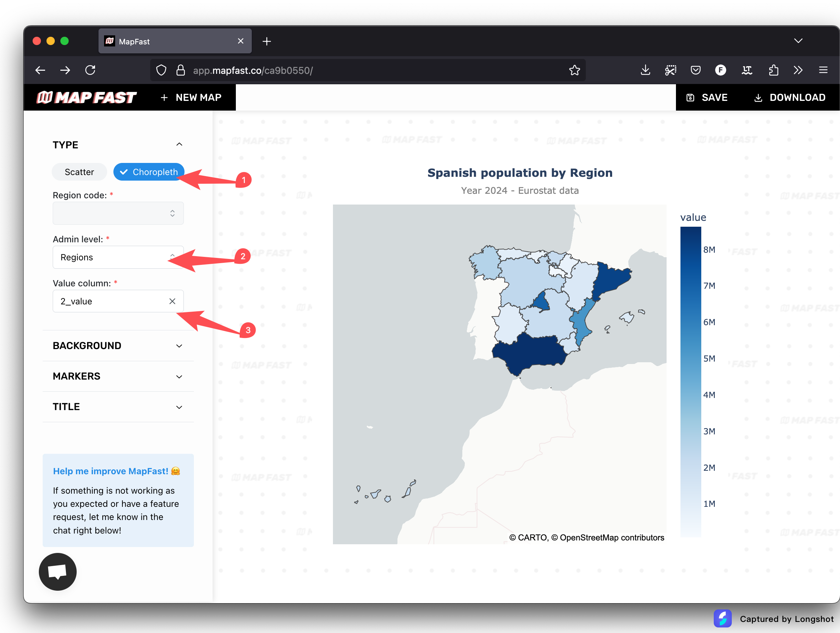Open the Pocket save icon
Screen dimensions: 840x633
[x=695, y=70]
